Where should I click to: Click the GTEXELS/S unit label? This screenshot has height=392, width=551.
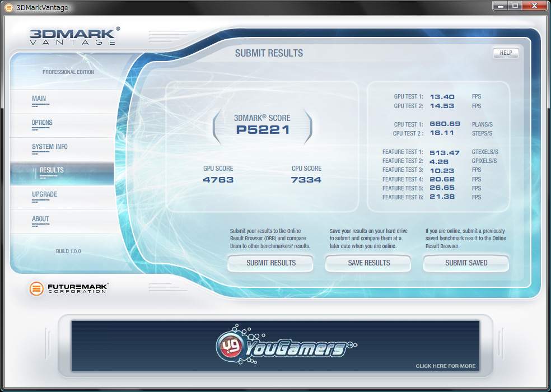click(x=485, y=152)
